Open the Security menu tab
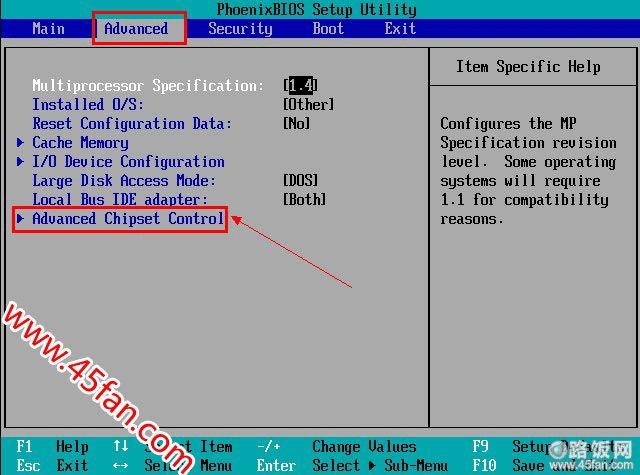 click(x=240, y=29)
